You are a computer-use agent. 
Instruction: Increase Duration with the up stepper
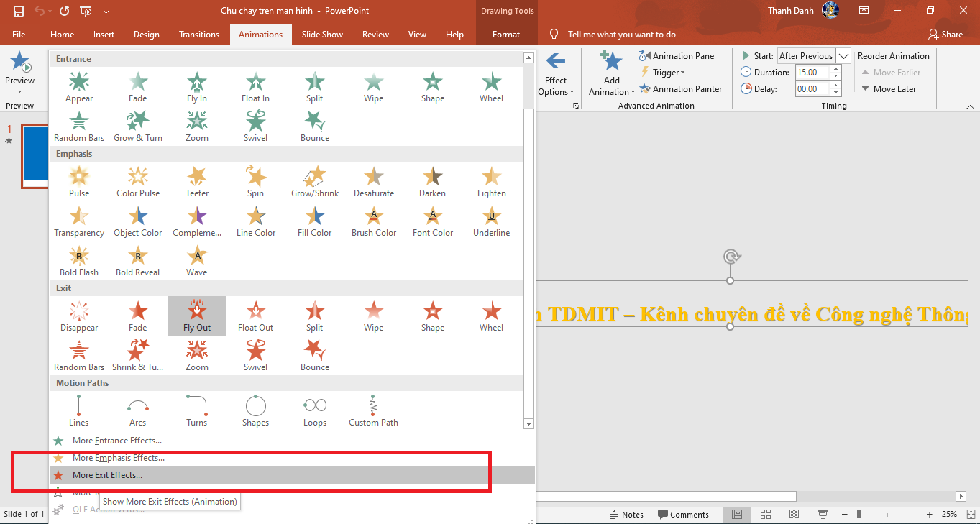835,68
